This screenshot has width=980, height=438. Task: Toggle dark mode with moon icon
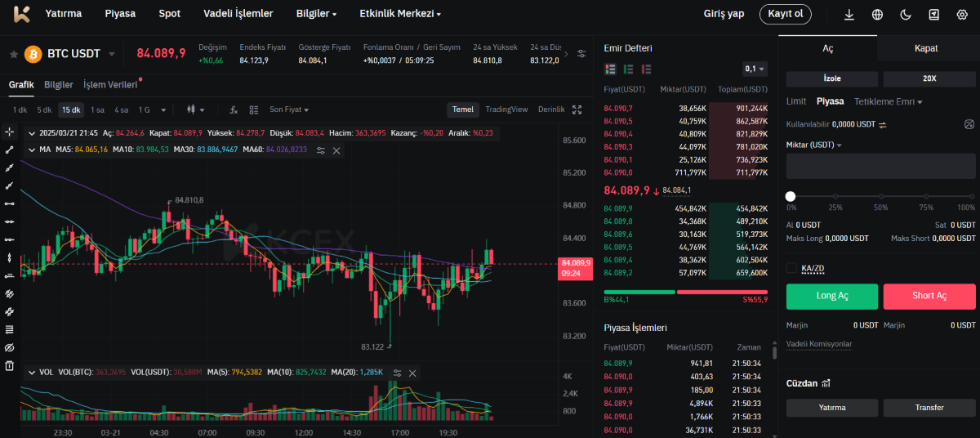tap(906, 15)
